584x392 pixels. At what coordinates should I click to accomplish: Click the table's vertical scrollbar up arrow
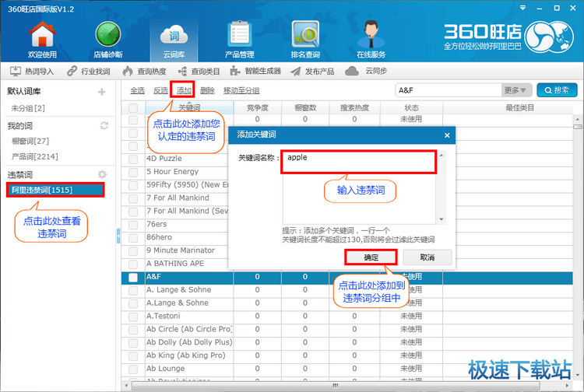pos(578,119)
